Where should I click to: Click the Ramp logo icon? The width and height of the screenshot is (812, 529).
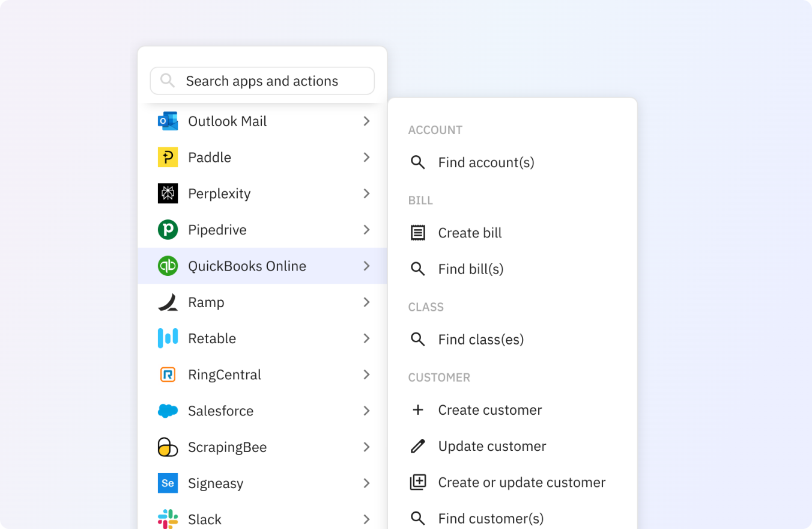pos(168,302)
